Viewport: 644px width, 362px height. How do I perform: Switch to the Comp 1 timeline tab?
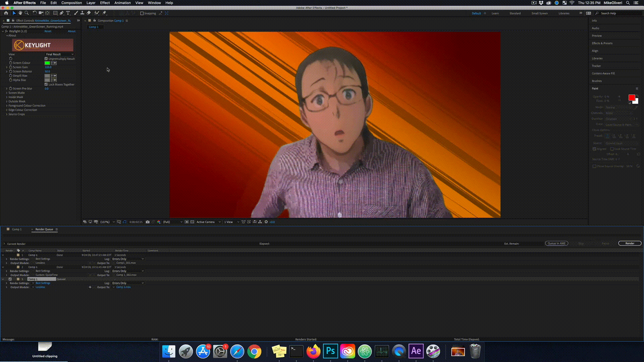tap(16, 229)
